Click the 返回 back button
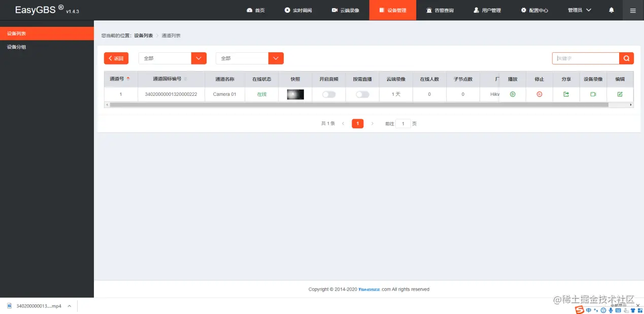Image resolution: width=644 pixels, height=314 pixels. tap(116, 58)
